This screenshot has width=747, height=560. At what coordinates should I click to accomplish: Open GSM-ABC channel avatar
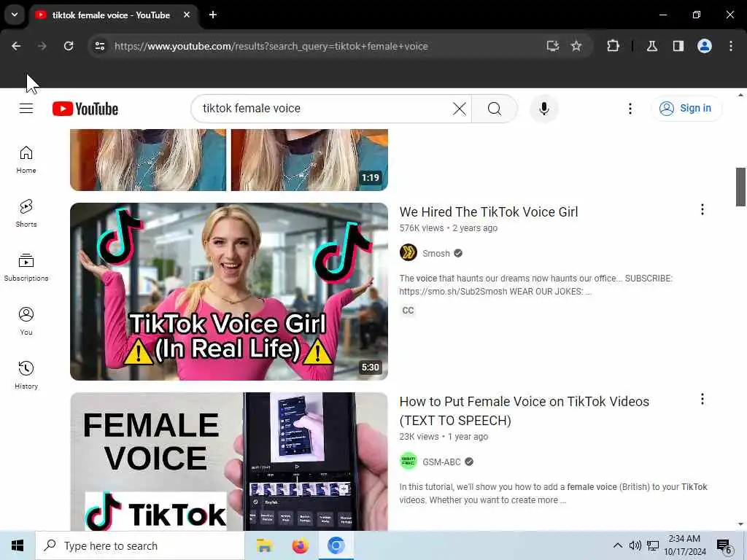[x=409, y=462]
